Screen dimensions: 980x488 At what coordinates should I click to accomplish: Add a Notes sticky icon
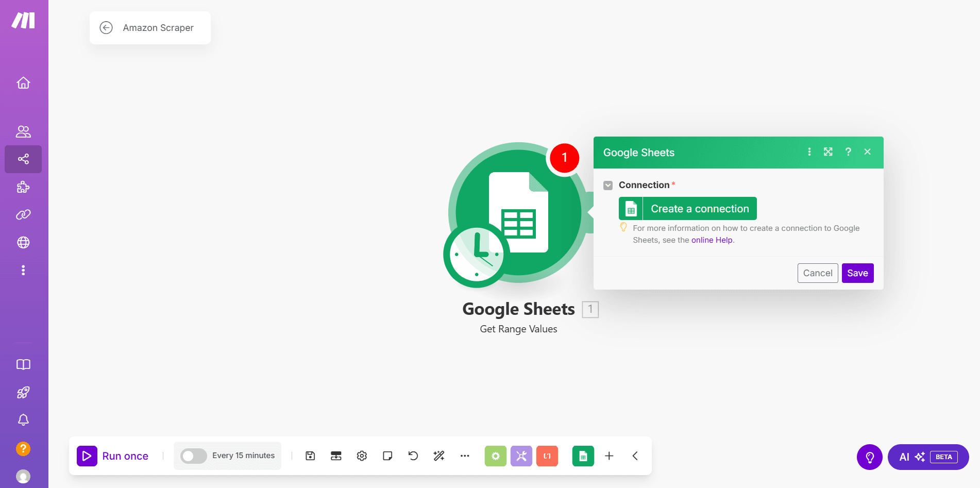click(x=387, y=456)
